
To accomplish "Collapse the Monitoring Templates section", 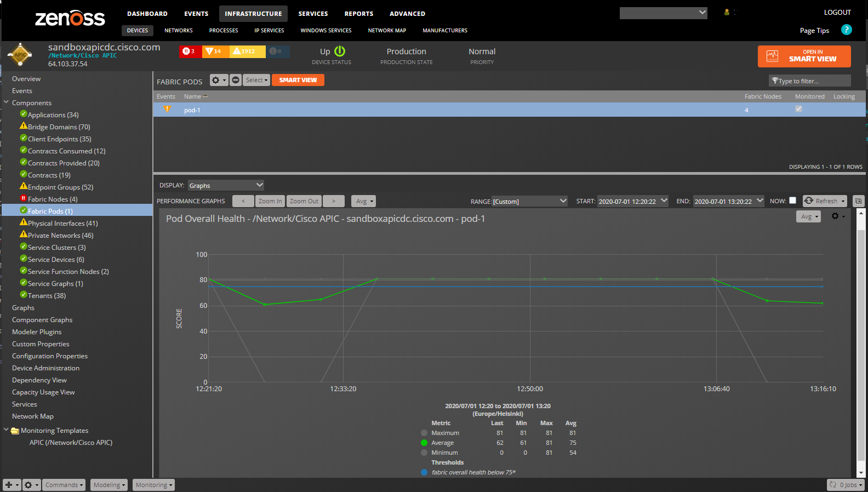I will click(x=6, y=430).
